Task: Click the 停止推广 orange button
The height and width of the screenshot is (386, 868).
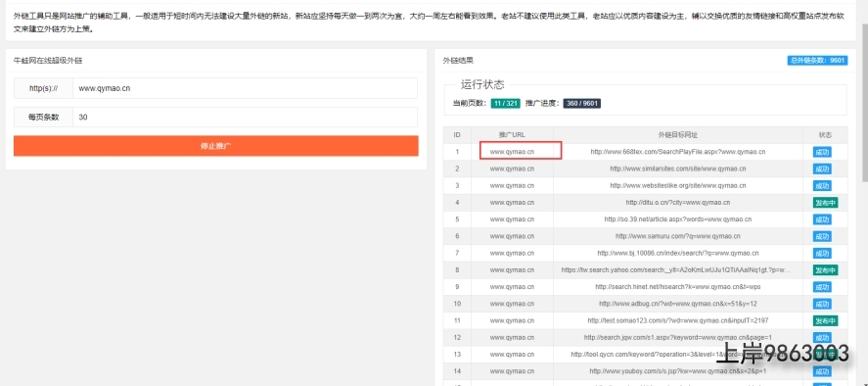Action: pyautogui.click(x=216, y=146)
